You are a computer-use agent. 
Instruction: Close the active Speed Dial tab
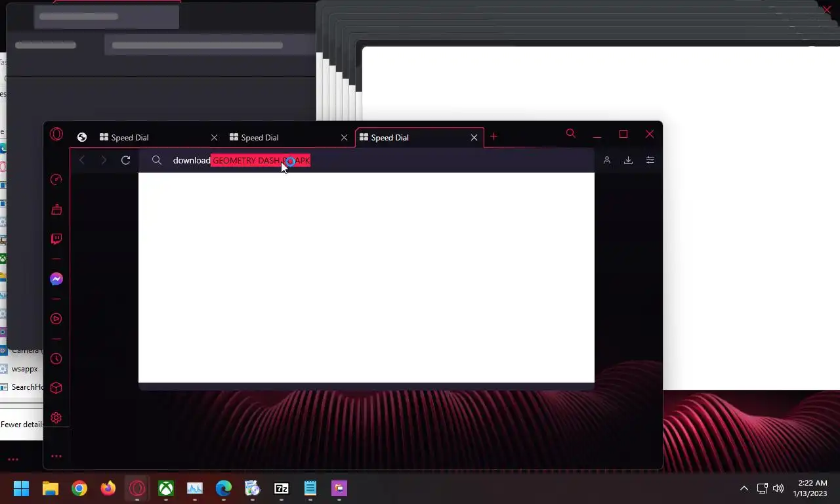[x=474, y=138]
